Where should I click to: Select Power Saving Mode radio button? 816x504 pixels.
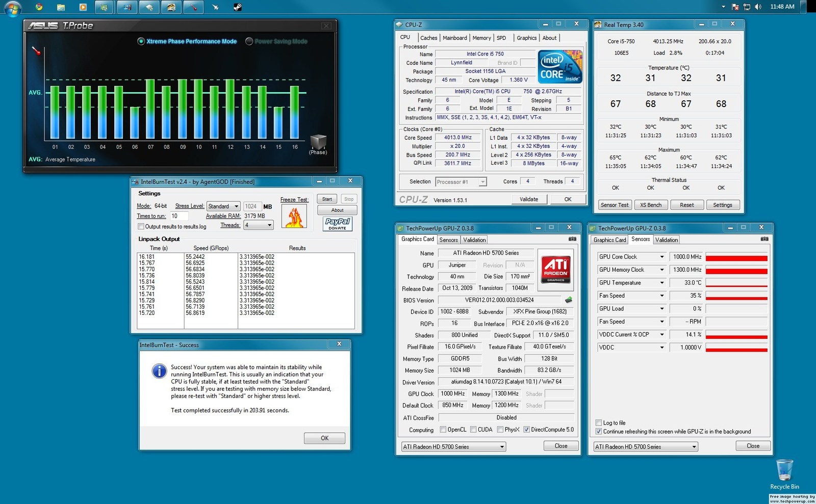249,41
